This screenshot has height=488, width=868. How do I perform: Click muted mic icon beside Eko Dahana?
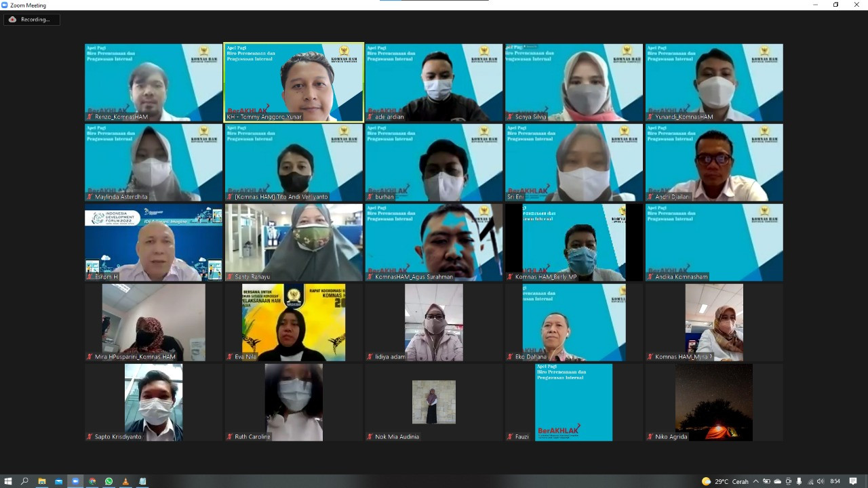(x=510, y=357)
